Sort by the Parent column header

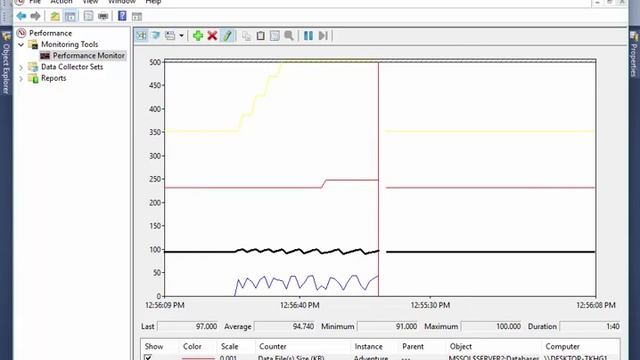[413, 347]
